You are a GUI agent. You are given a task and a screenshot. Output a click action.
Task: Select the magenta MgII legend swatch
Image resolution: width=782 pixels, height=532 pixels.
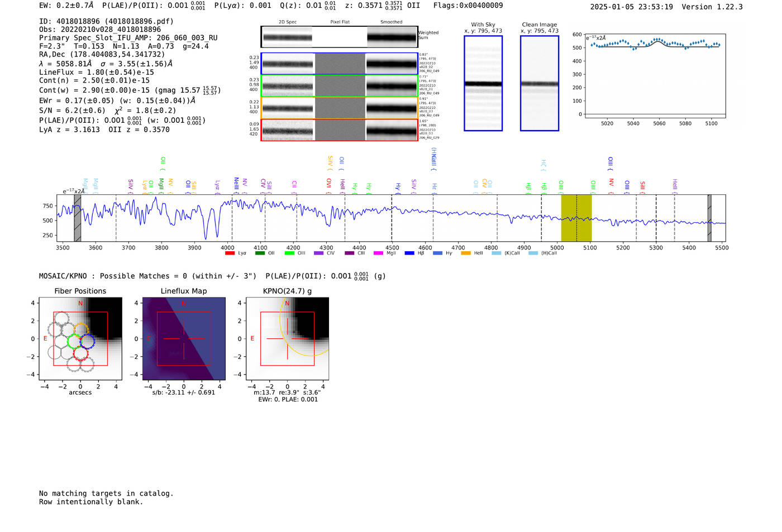point(378,253)
